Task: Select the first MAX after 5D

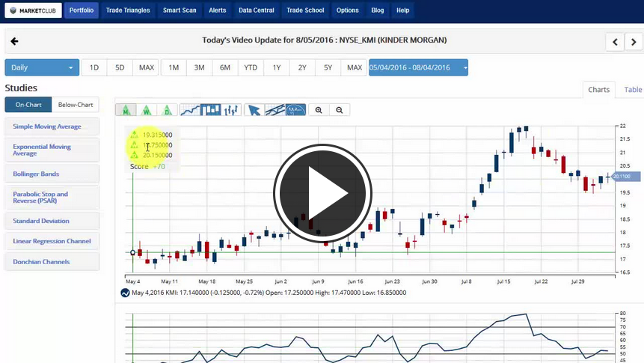Action: [x=146, y=67]
